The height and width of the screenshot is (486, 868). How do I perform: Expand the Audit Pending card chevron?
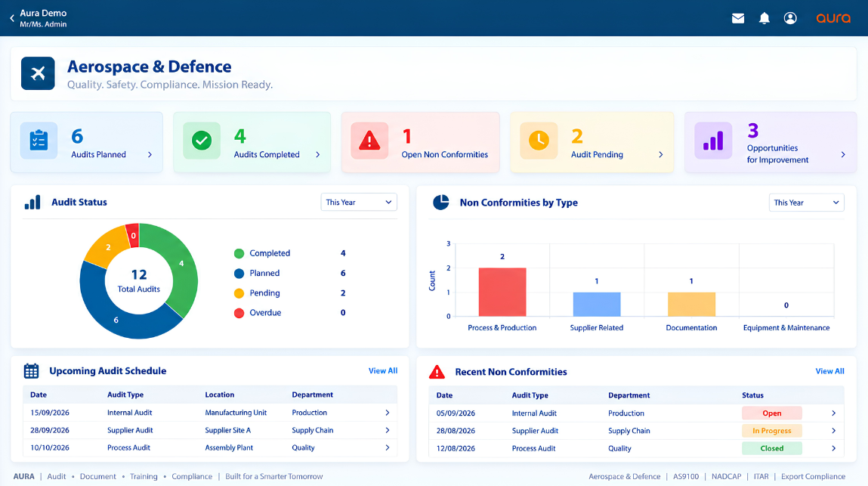660,155
